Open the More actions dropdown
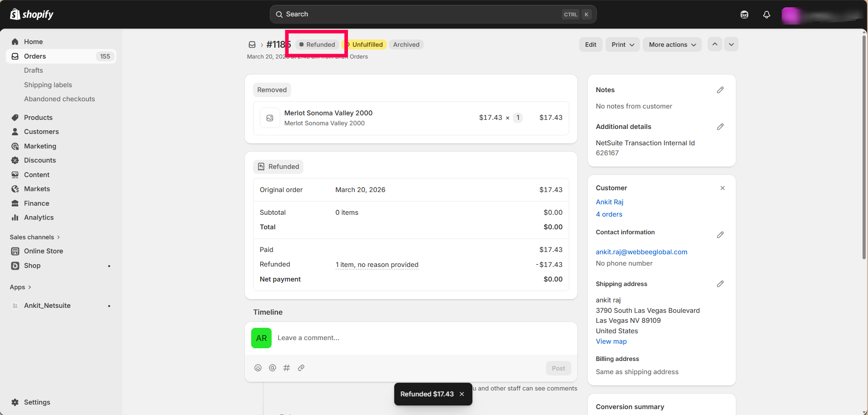 pyautogui.click(x=672, y=44)
